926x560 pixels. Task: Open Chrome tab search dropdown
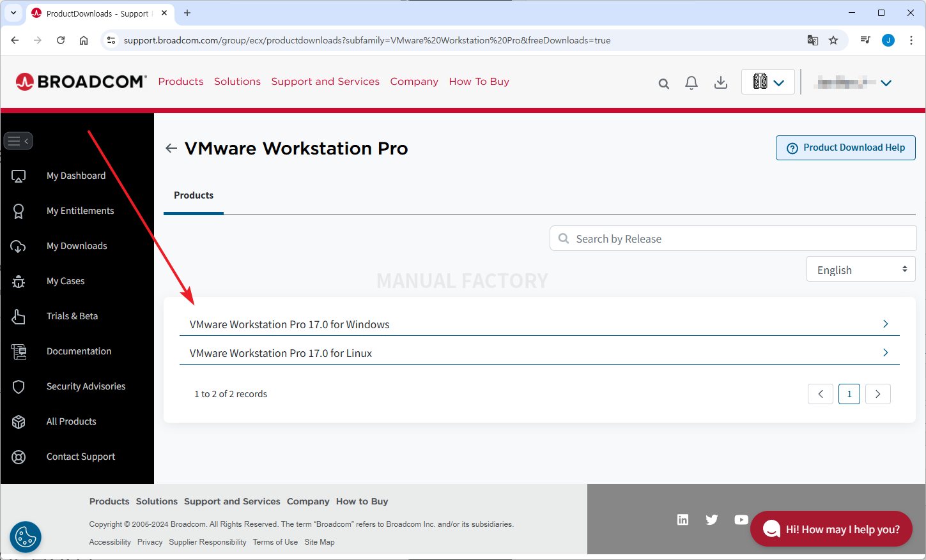click(13, 13)
